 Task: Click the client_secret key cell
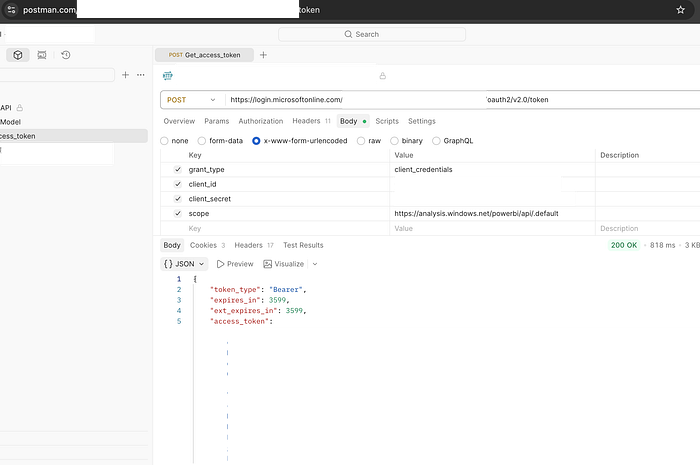tap(288, 199)
